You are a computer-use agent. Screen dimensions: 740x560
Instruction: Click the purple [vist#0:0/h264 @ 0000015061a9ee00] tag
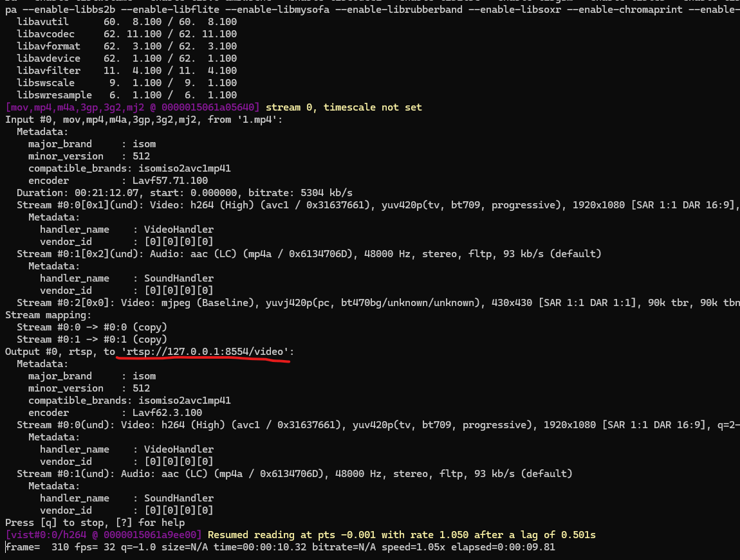(104, 535)
